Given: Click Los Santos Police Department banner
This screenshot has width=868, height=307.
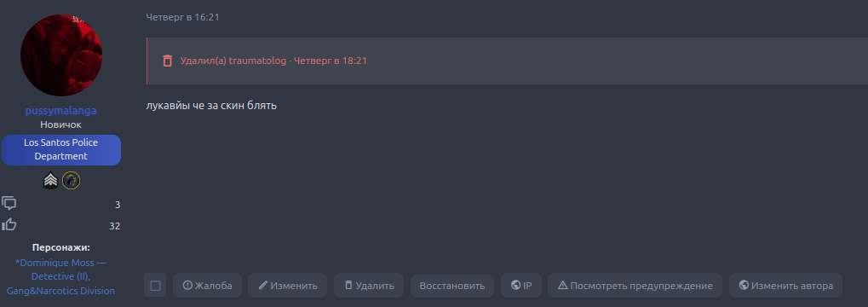Looking at the screenshot, I should tap(60, 149).
